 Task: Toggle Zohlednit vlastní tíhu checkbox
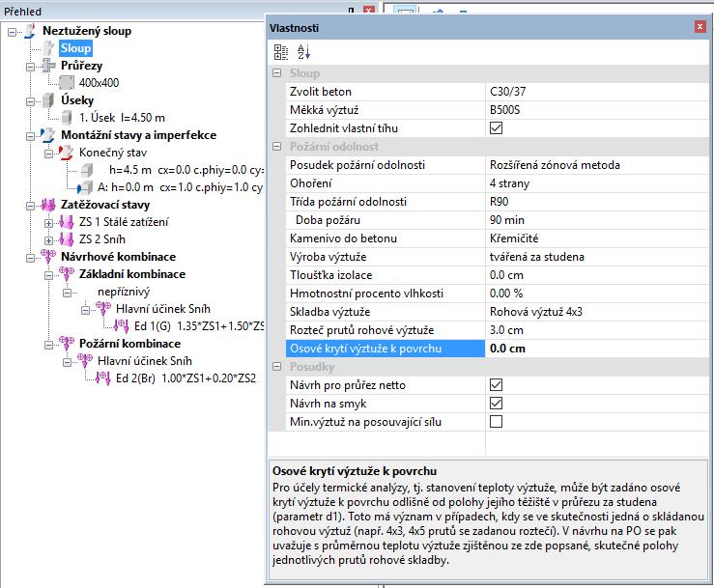pos(496,128)
